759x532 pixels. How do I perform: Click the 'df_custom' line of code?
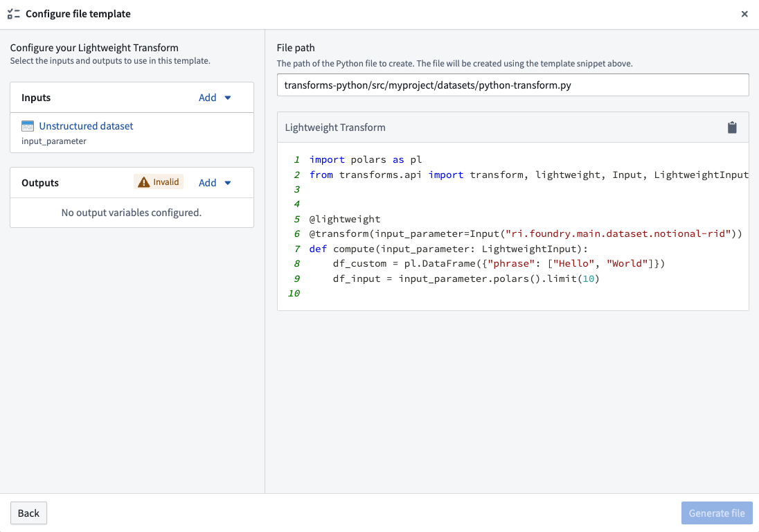[x=499, y=264]
